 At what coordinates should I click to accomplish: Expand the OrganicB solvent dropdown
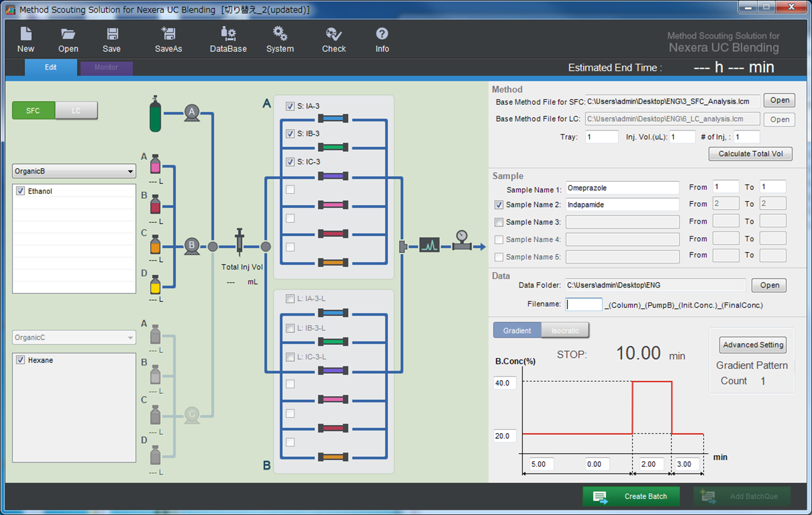(74, 171)
